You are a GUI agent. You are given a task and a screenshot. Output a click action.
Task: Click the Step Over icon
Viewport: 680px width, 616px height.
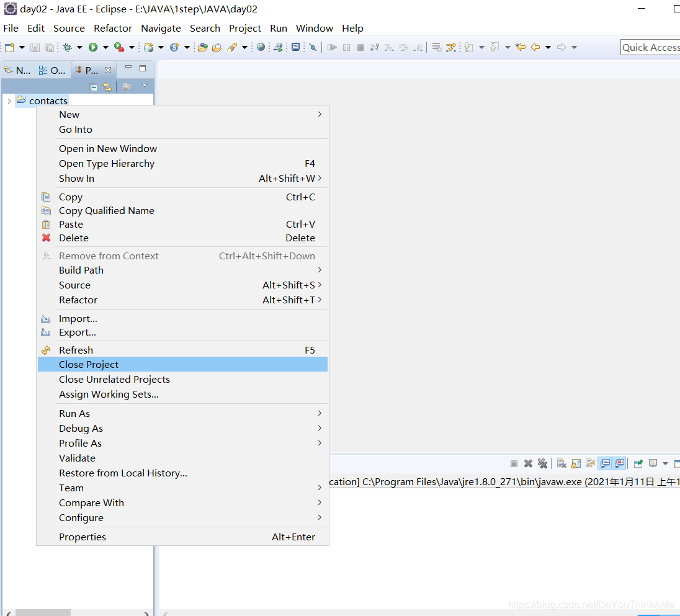tap(404, 47)
